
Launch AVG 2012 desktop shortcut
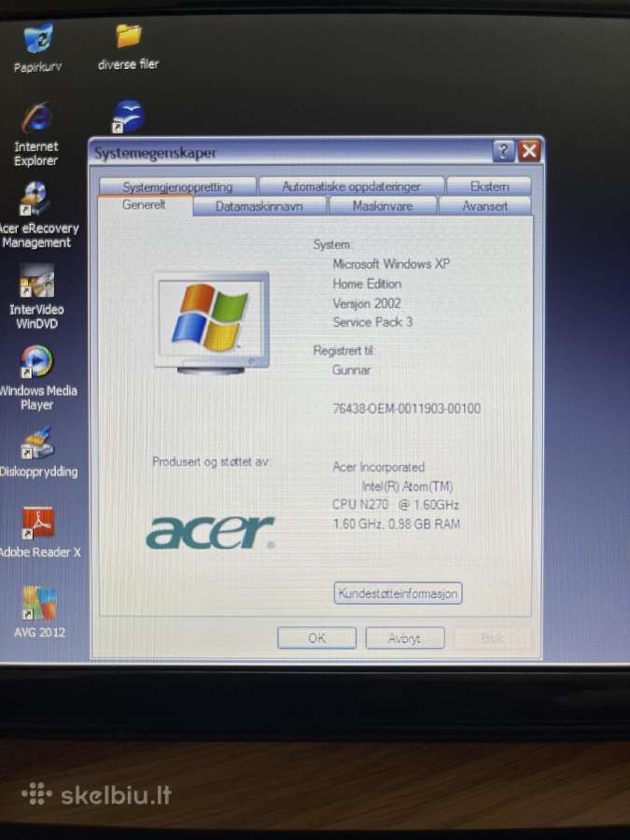click(x=38, y=604)
